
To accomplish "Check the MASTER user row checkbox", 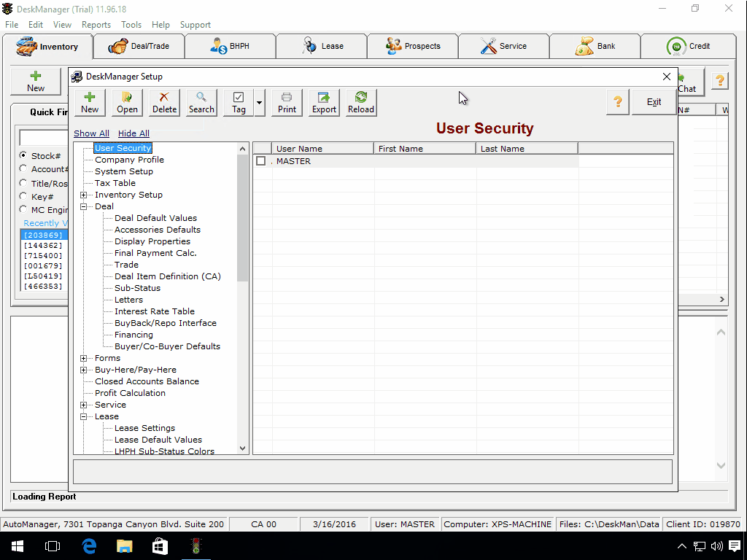I will [x=260, y=161].
